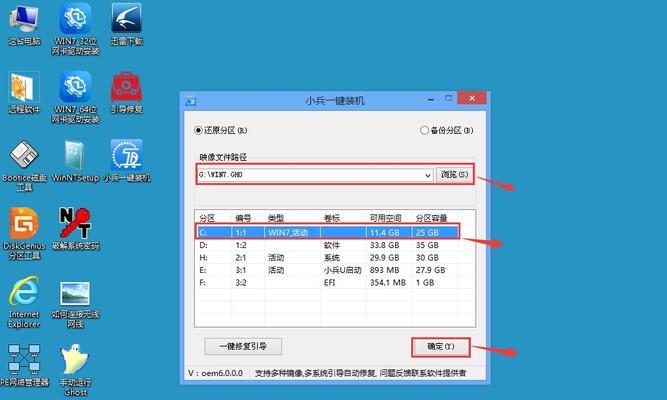Expand the image file path dropdown arrow

point(428,175)
